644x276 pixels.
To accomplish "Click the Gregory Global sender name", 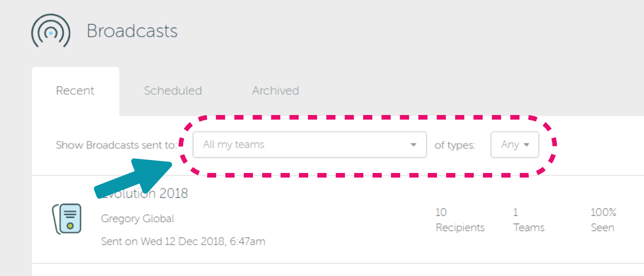I will coord(138,219).
